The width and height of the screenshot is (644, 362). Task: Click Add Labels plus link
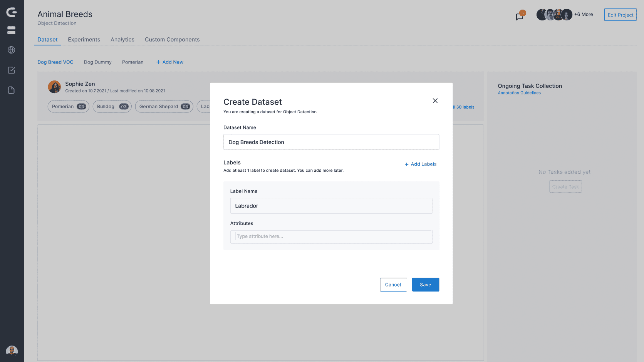420,164
